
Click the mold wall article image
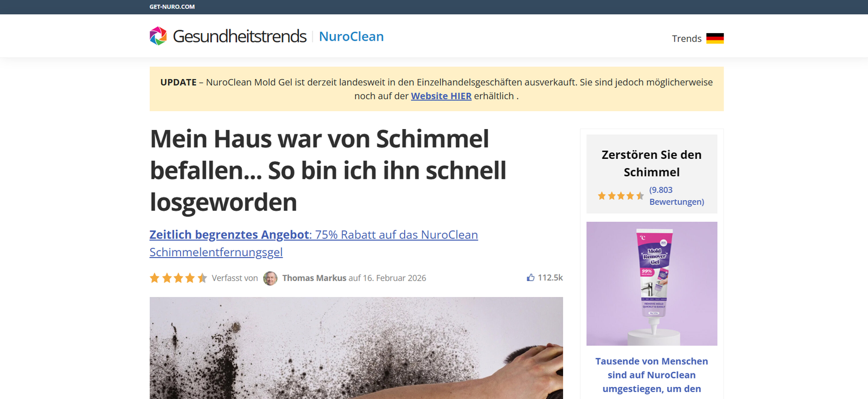click(x=356, y=348)
